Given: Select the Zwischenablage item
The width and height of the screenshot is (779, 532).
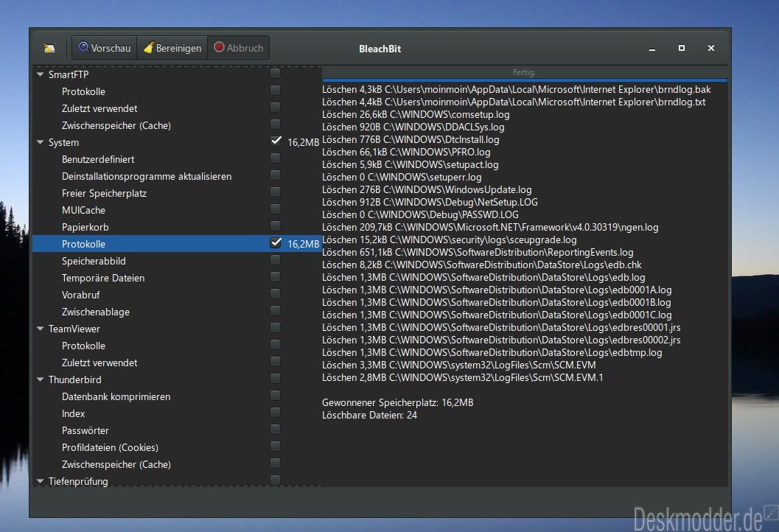Looking at the screenshot, I should click(x=95, y=312).
